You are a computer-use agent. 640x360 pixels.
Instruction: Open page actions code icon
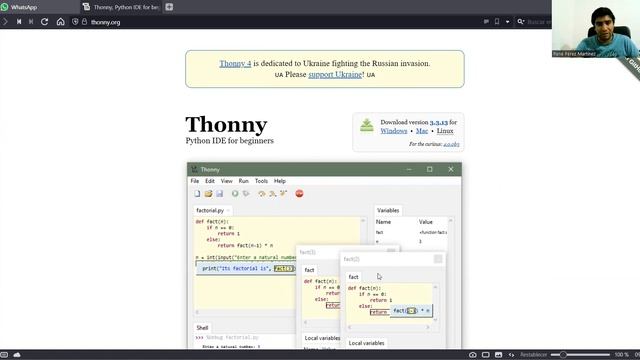point(511,355)
